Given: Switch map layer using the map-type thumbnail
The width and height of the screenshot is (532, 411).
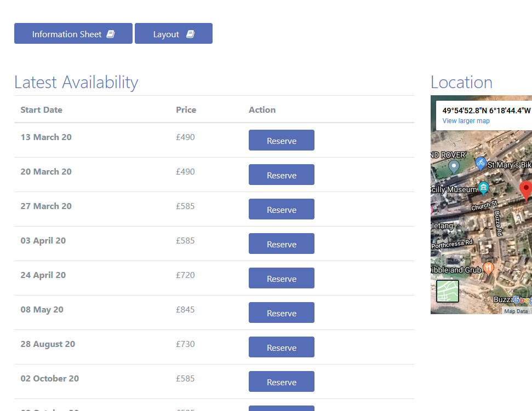Looking at the screenshot, I should point(447,291).
